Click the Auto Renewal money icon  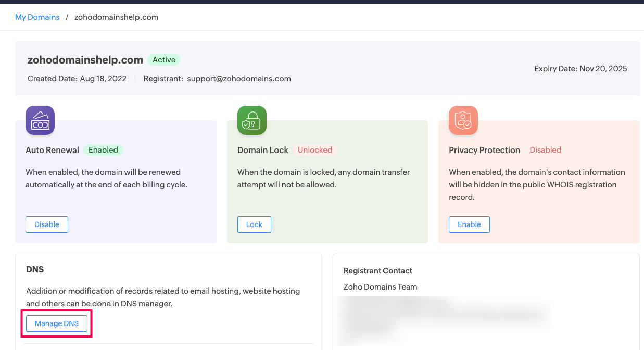(40, 120)
